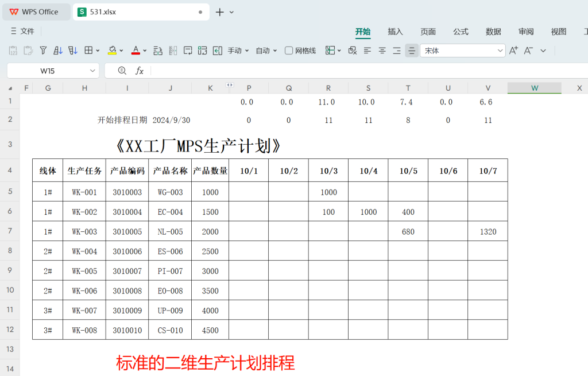
Task: Click the new tab plus button
Action: [x=220, y=12]
